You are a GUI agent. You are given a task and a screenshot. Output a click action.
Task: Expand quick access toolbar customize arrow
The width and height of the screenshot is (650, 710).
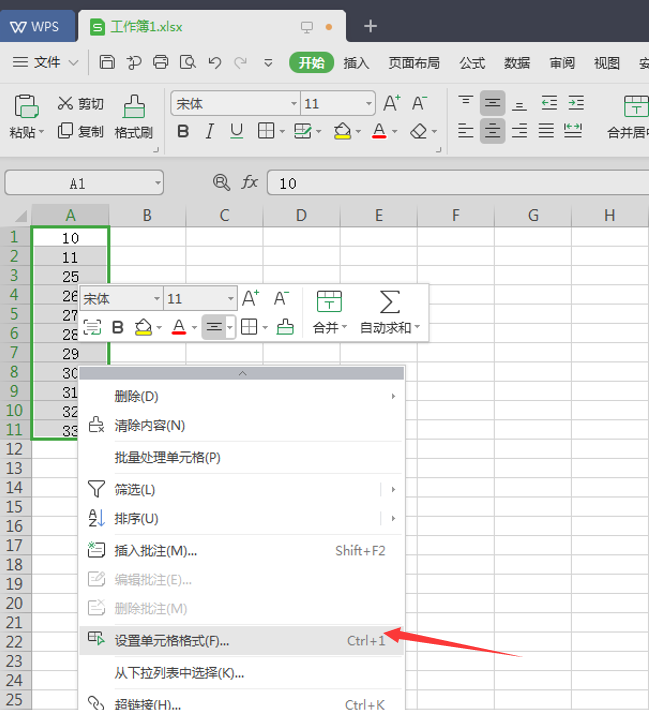pos(268,62)
